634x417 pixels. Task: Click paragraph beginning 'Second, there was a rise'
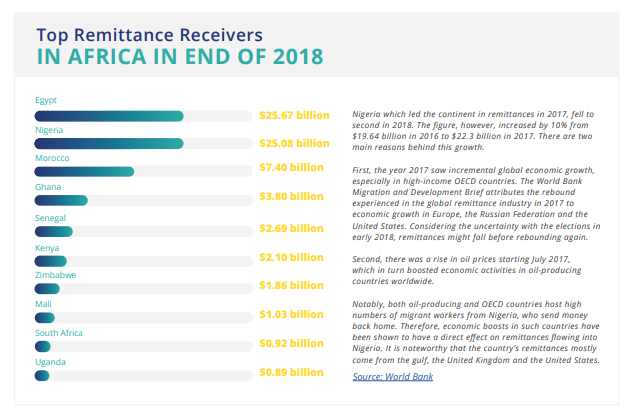(468, 268)
